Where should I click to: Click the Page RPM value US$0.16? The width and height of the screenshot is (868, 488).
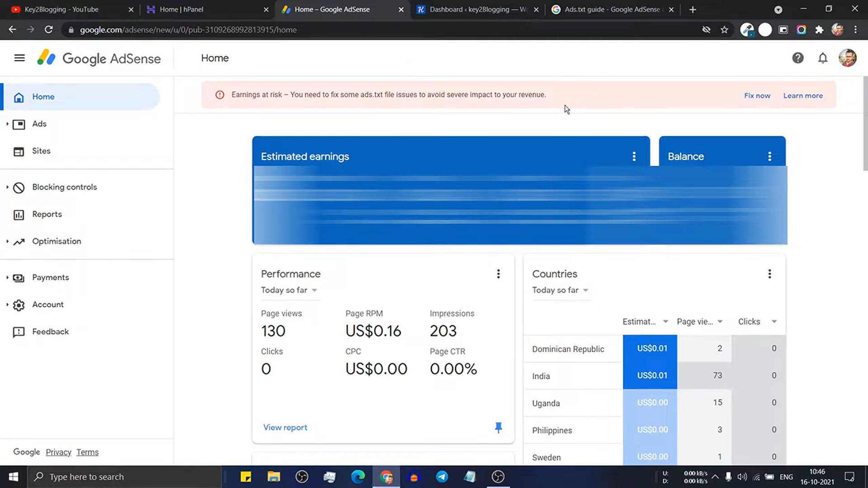coord(373,331)
